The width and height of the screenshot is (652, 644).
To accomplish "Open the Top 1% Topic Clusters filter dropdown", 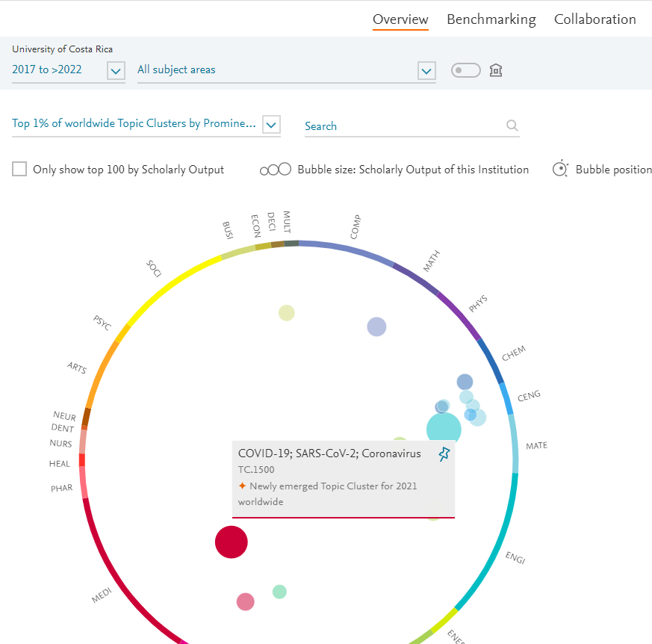I will pos(272,124).
